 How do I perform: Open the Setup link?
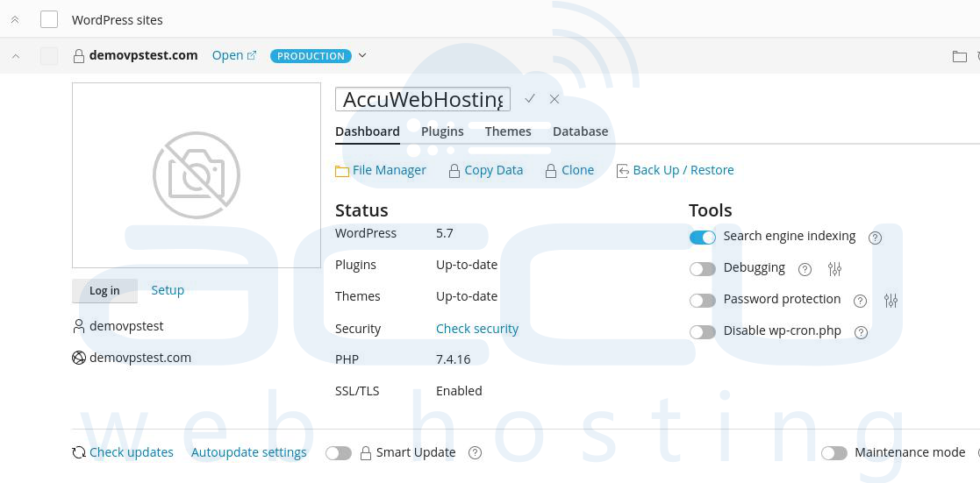pos(168,290)
